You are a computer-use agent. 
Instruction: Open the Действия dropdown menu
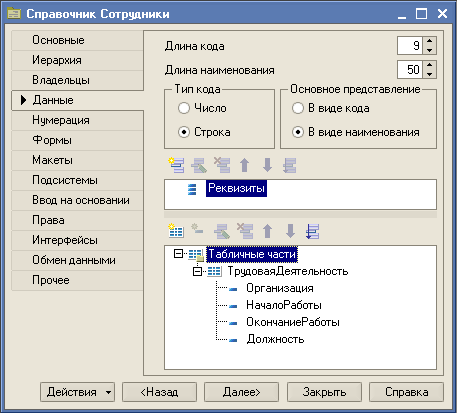coord(77,392)
